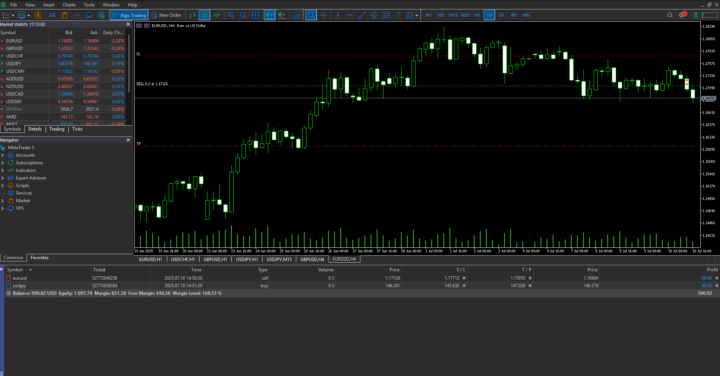The height and width of the screenshot is (376, 720).
Task: Open notifications icon with red badge
Action: point(682,15)
